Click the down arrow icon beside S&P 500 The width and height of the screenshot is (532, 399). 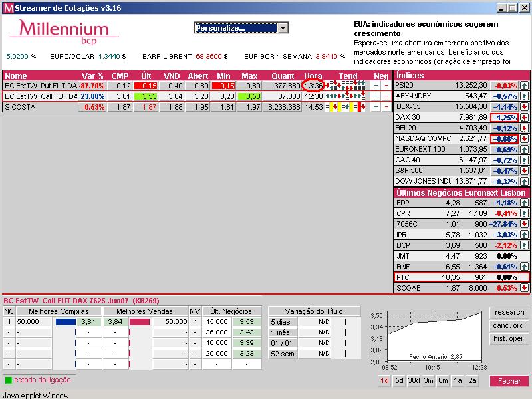[x=524, y=171]
